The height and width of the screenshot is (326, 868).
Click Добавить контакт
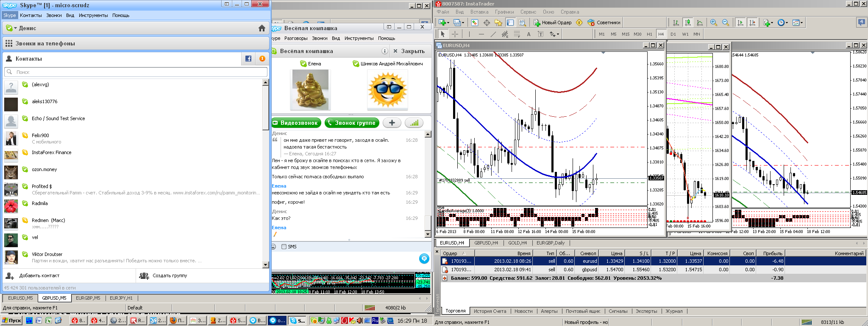[x=33, y=275]
